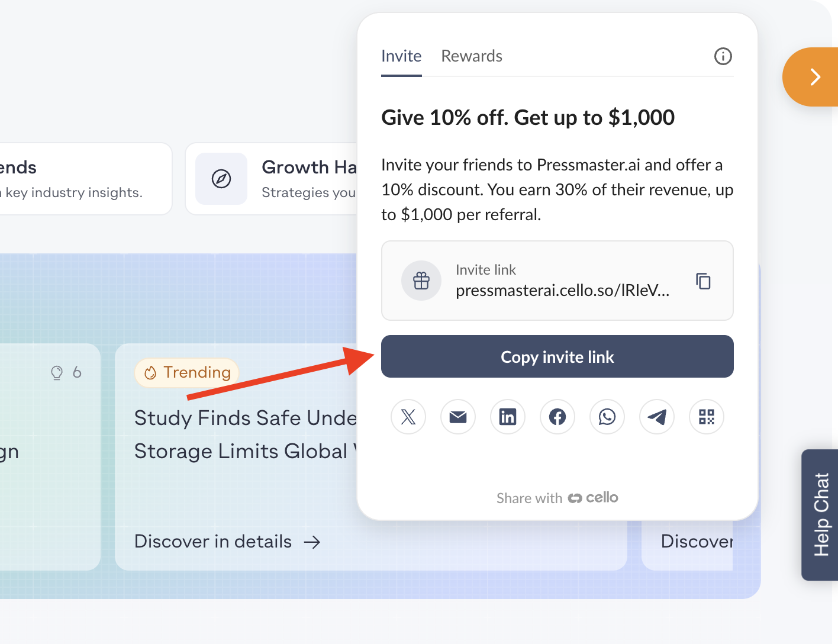Expand the orange chevron arrow button

click(x=812, y=77)
